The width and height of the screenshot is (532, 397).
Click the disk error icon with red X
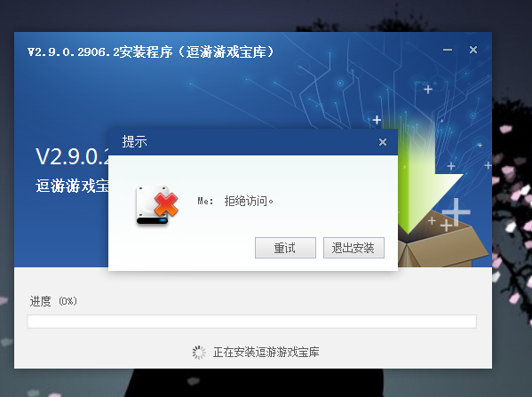click(x=156, y=205)
